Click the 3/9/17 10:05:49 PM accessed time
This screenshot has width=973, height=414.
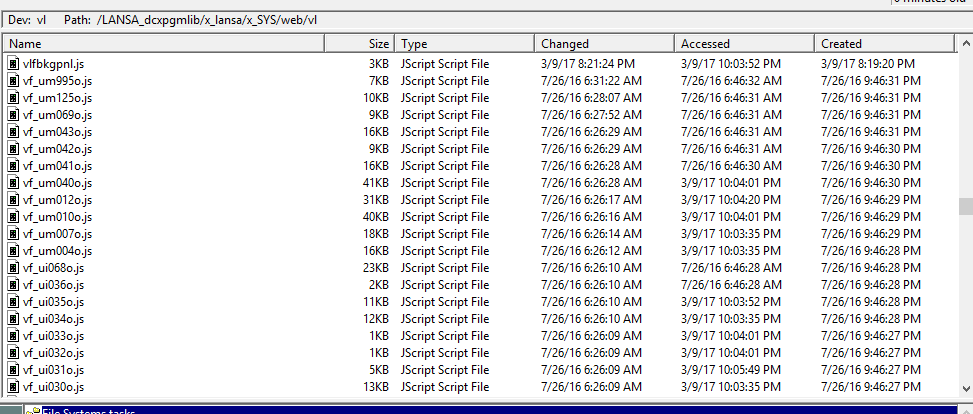tap(730, 370)
